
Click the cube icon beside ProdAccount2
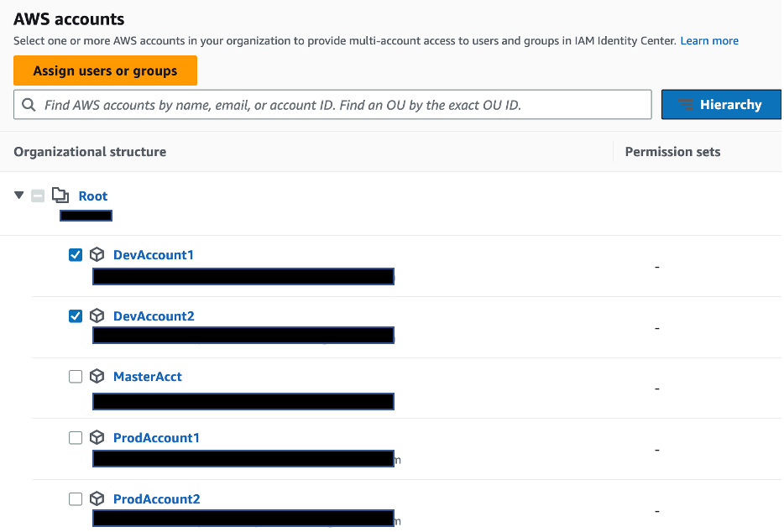click(97, 498)
